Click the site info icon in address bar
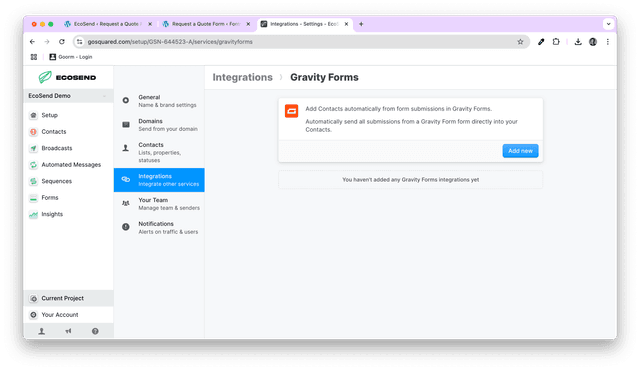 pyautogui.click(x=80, y=42)
